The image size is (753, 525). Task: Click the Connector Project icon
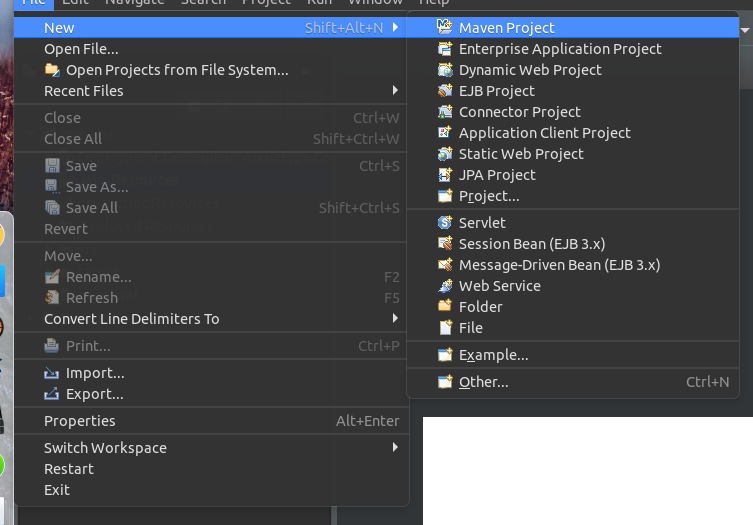(445, 111)
